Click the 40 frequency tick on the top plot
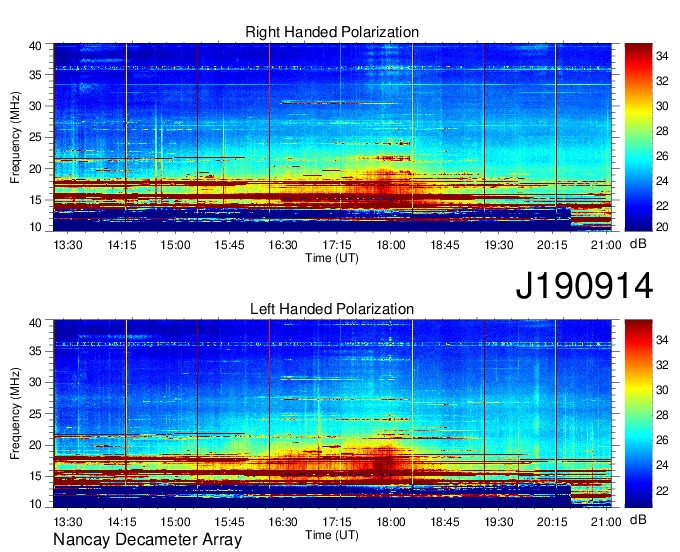 pos(35,46)
